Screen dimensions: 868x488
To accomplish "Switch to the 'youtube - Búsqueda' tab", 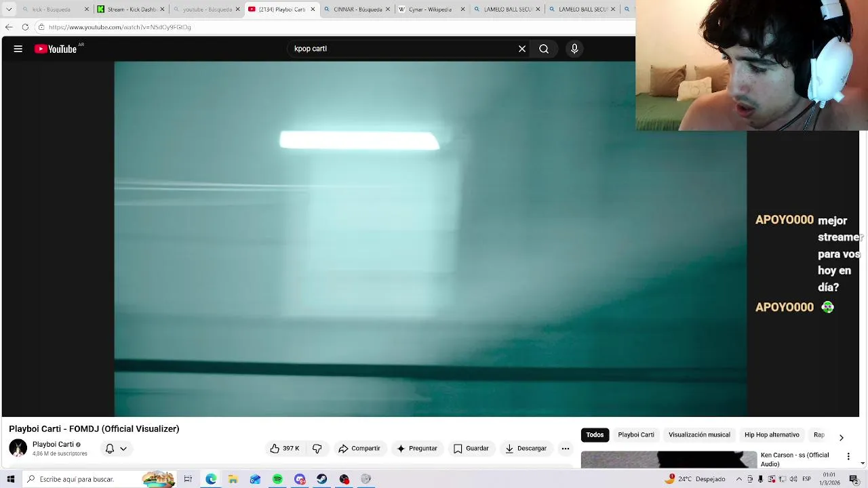I will [206, 9].
